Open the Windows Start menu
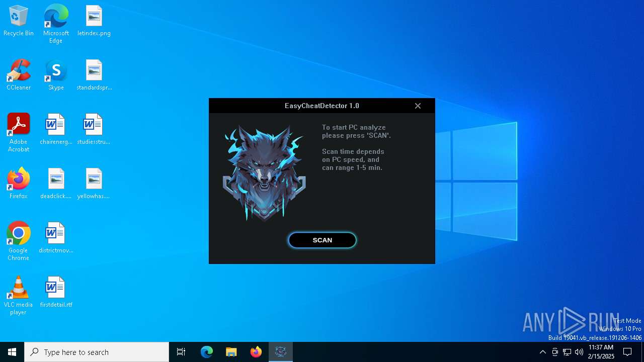Viewport: 644px width, 362px height. (x=12, y=352)
